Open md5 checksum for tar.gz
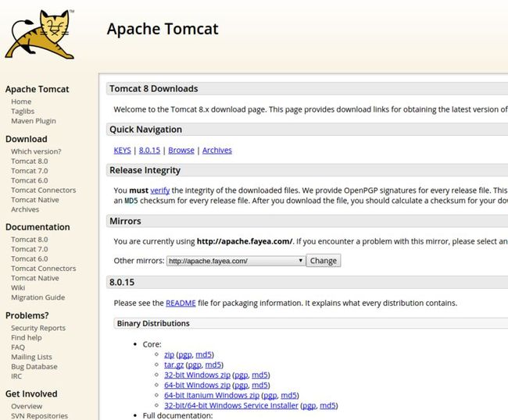508x420 pixels. [x=213, y=365]
